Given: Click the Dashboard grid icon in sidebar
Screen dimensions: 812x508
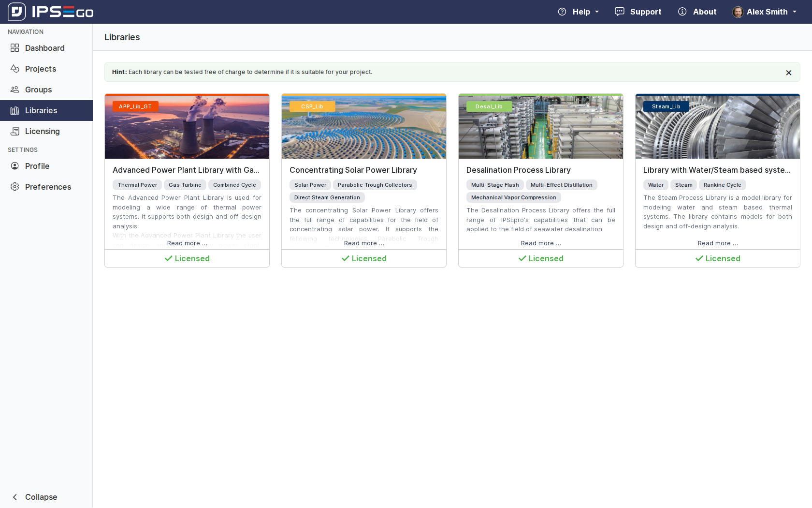Looking at the screenshot, I should pos(15,48).
